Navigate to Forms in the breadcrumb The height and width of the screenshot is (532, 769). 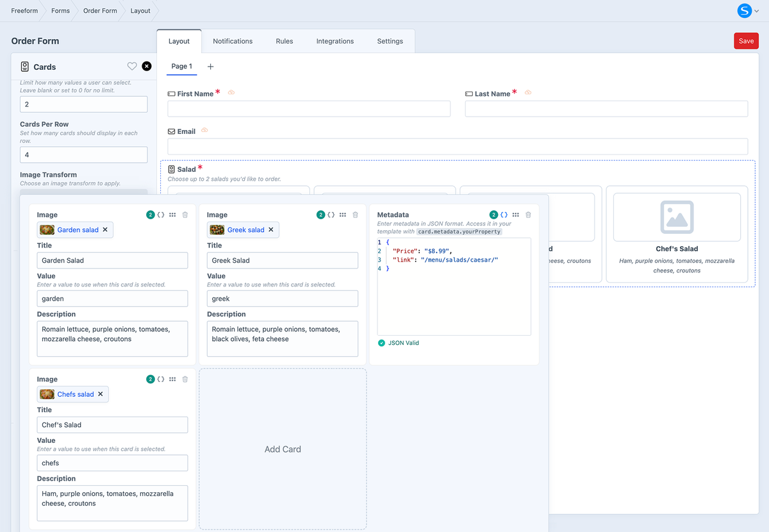tap(60, 11)
